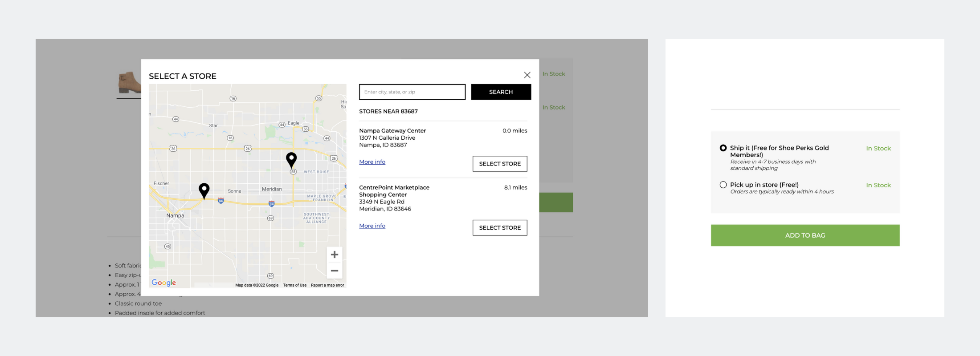Open More info for CentrePoint Marketplace
980x356 pixels.
pyautogui.click(x=372, y=226)
